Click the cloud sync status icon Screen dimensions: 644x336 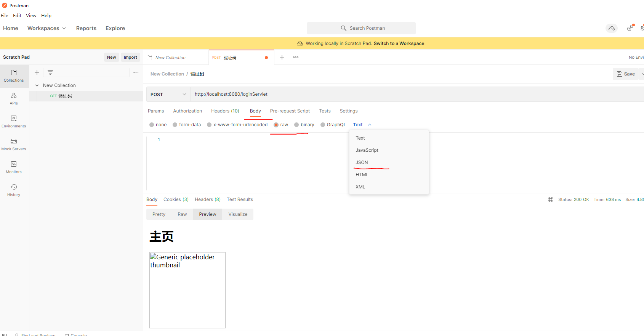612,28
